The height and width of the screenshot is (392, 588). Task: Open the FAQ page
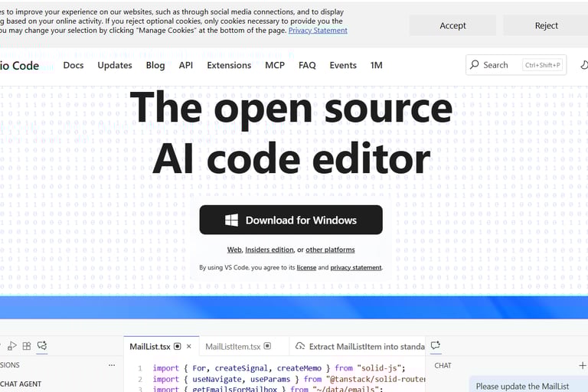pyautogui.click(x=307, y=65)
